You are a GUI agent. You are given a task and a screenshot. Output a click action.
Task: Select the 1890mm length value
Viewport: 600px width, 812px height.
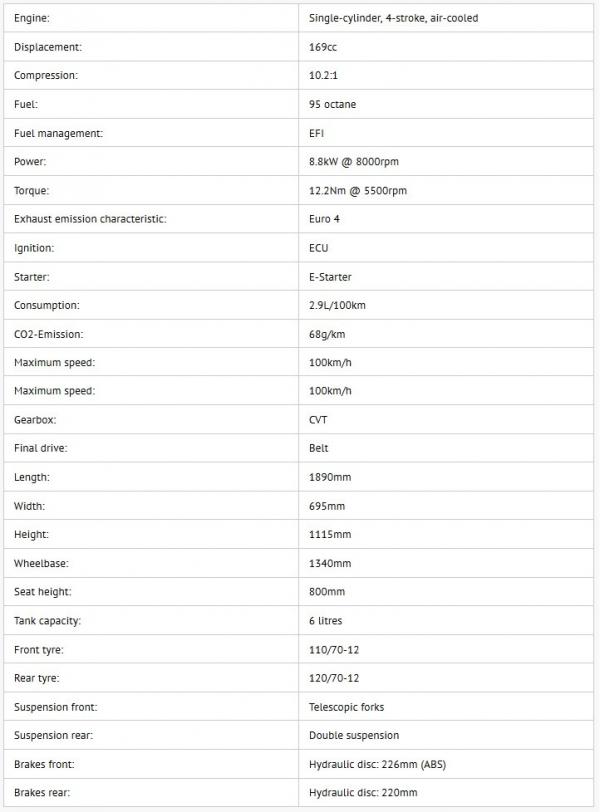coord(329,477)
